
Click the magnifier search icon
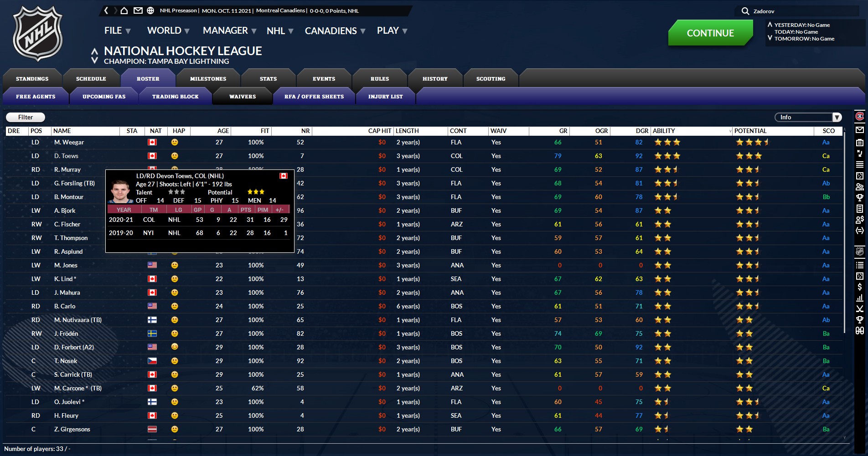[745, 11]
